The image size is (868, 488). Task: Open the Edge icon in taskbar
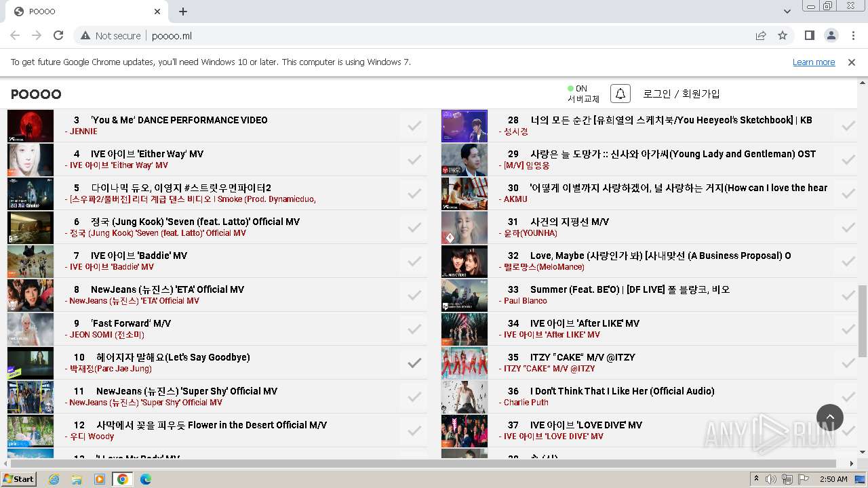146,479
